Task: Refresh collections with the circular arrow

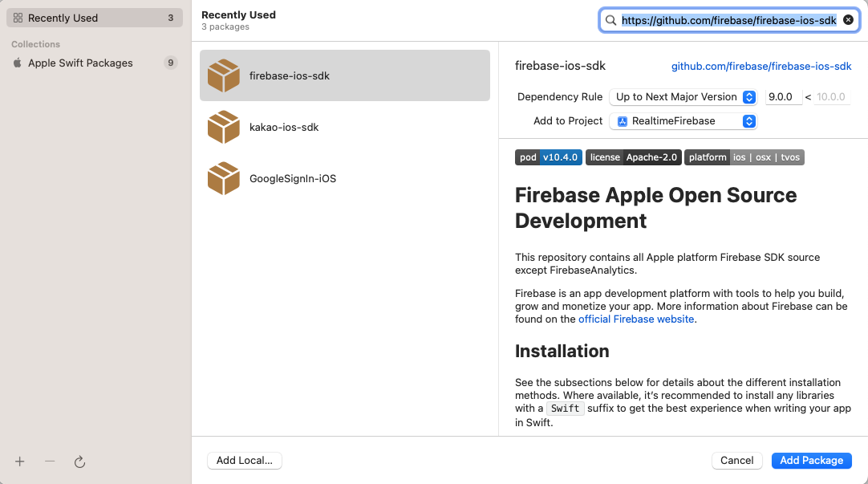Action: click(x=79, y=462)
